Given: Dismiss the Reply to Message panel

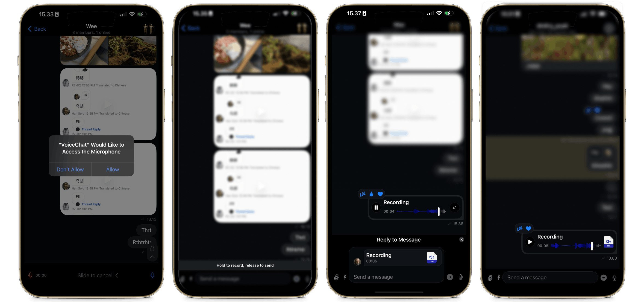Looking at the screenshot, I should click(x=462, y=239).
